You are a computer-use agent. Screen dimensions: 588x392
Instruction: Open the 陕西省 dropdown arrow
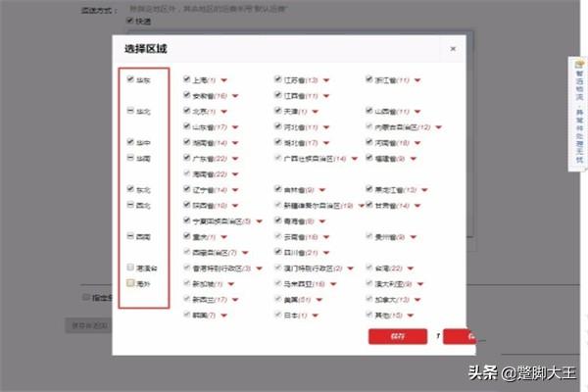tap(235, 206)
